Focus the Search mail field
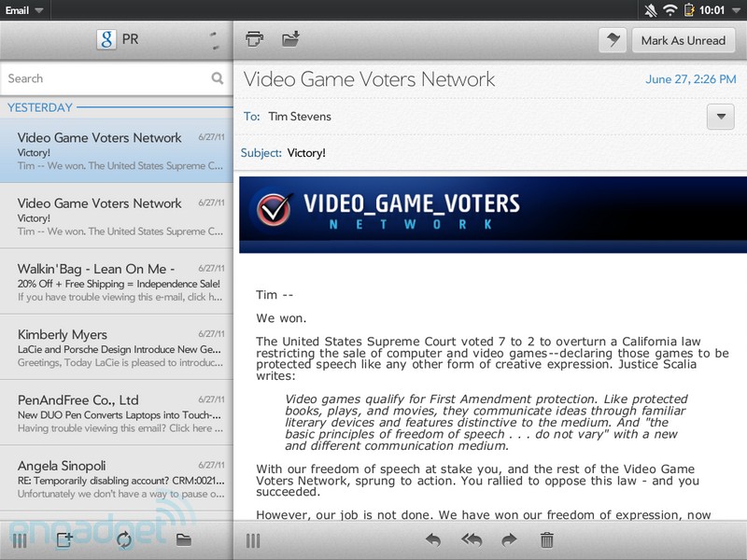Image resolution: width=747 pixels, height=560 pixels. click(117, 78)
